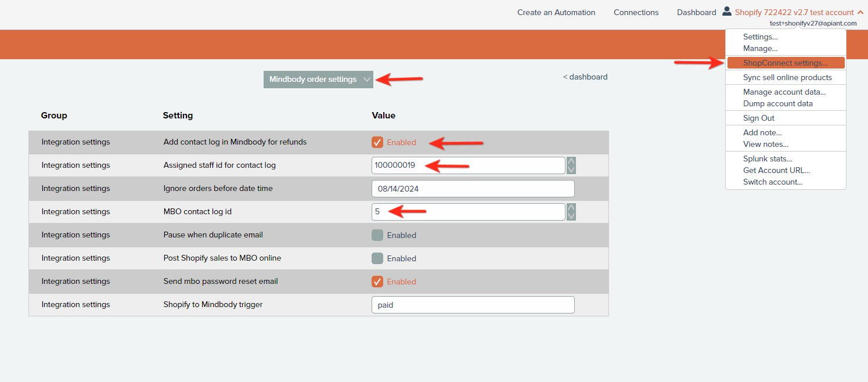Open Shopify to Mindbody trigger field
The image size is (868, 382).
pos(473,305)
